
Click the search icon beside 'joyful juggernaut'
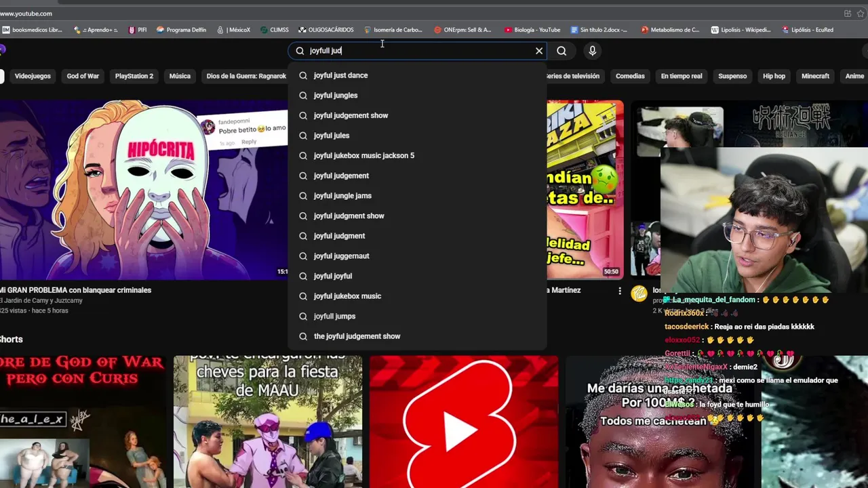pyautogui.click(x=303, y=256)
